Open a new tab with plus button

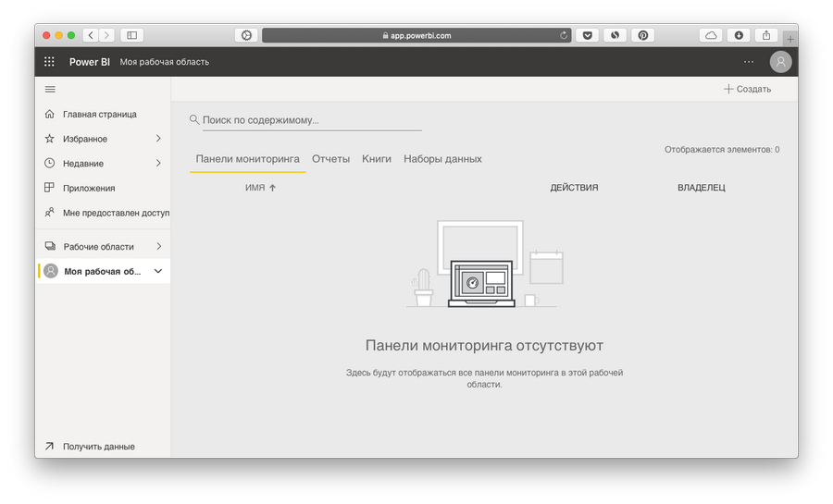pos(790,39)
